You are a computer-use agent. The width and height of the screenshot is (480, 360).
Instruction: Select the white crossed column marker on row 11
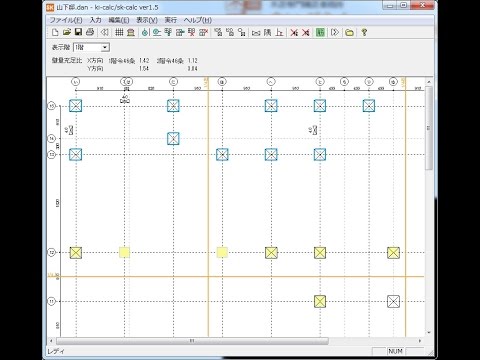393,301
